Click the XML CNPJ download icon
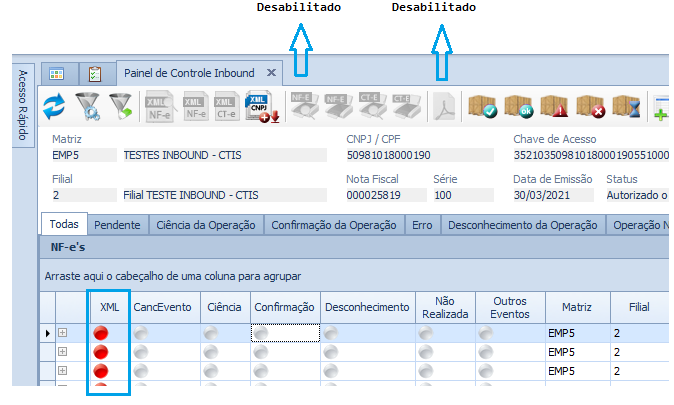This screenshot has width=674, height=405. [x=262, y=106]
